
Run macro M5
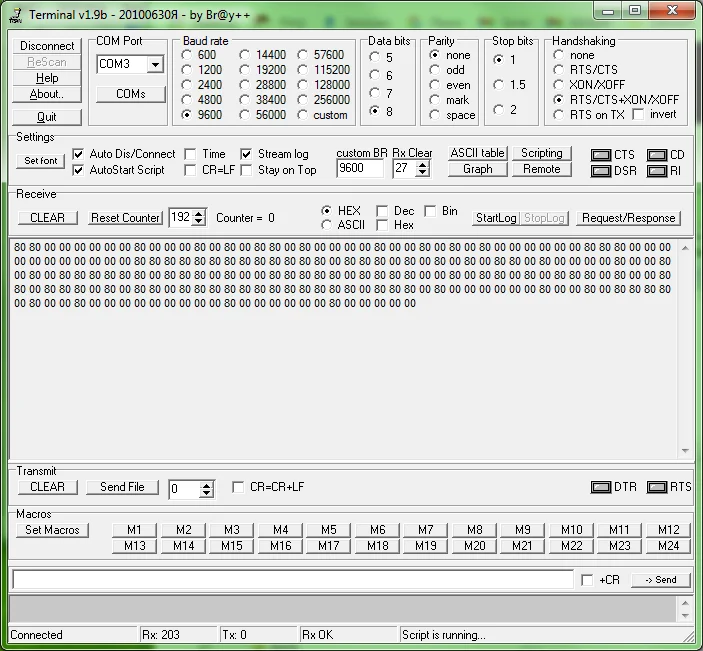pos(329,530)
